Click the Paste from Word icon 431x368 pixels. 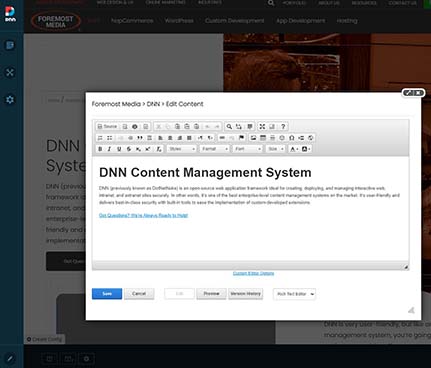(x=197, y=127)
